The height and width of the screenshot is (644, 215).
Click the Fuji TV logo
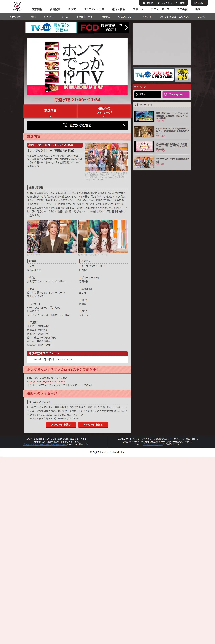18,6
